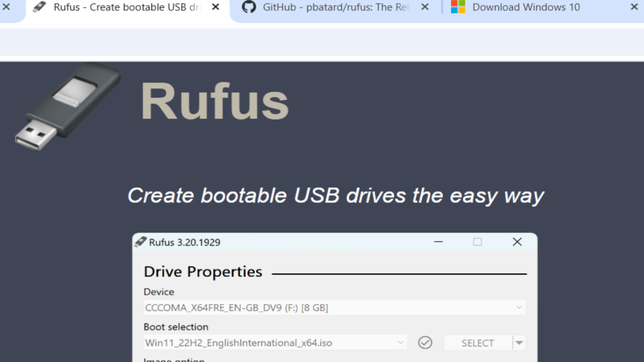Close the Rufus 3.20.1929 window

click(x=517, y=242)
